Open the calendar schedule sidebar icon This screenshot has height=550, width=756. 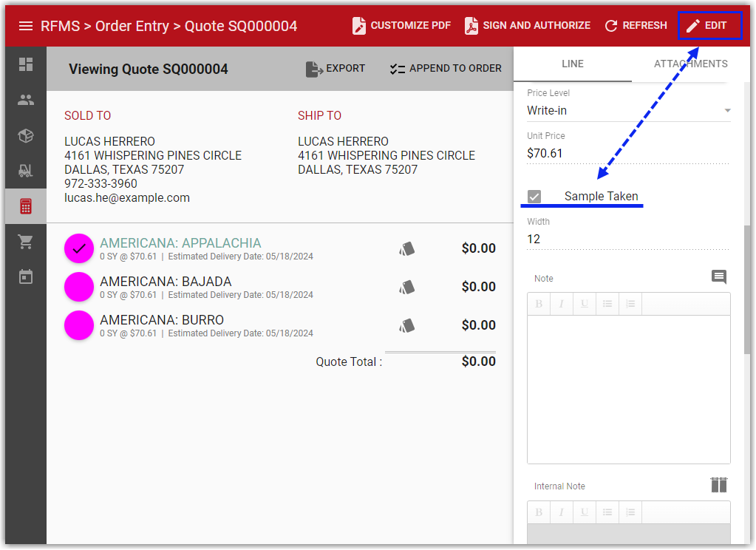point(26,277)
